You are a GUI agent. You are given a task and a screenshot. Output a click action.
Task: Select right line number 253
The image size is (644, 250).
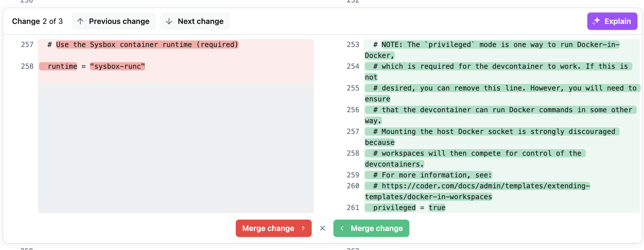coord(353,45)
